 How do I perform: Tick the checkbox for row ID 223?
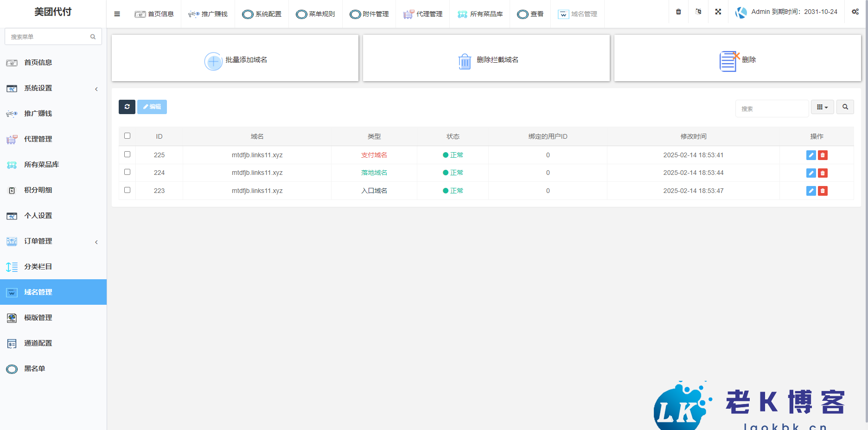click(127, 190)
